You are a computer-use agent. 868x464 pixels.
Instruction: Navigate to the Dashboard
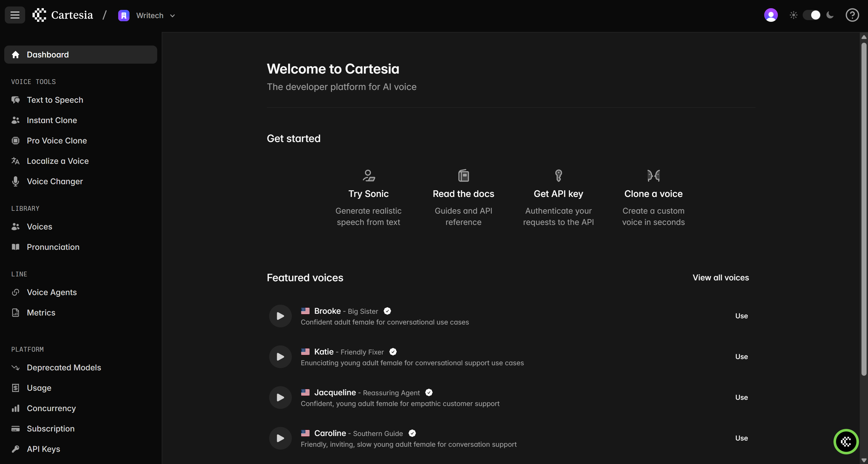(x=47, y=54)
